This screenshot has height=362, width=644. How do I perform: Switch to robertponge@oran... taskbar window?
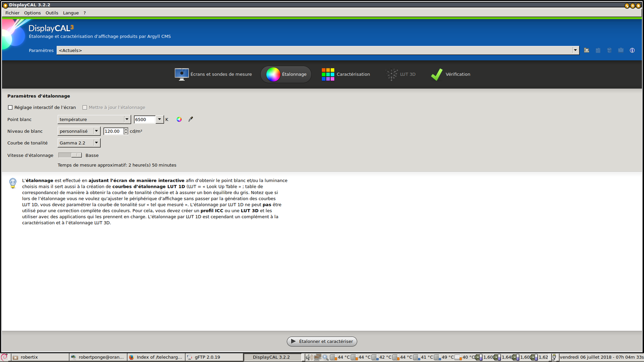pos(98,357)
